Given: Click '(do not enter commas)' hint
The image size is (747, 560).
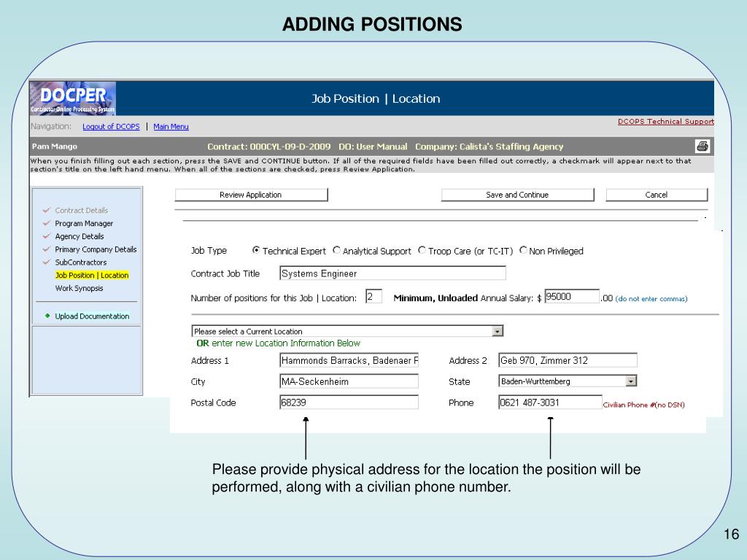Looking at the screenshot, I should tap(651, 298).
